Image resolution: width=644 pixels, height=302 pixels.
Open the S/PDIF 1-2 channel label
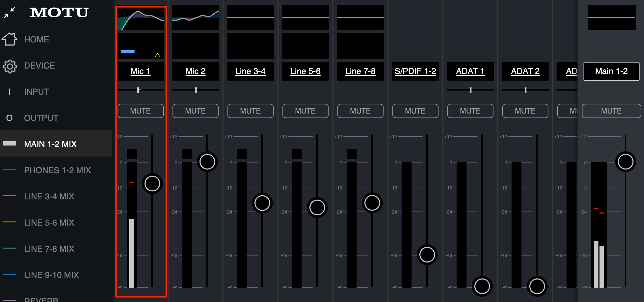click(x=415, y=71)
